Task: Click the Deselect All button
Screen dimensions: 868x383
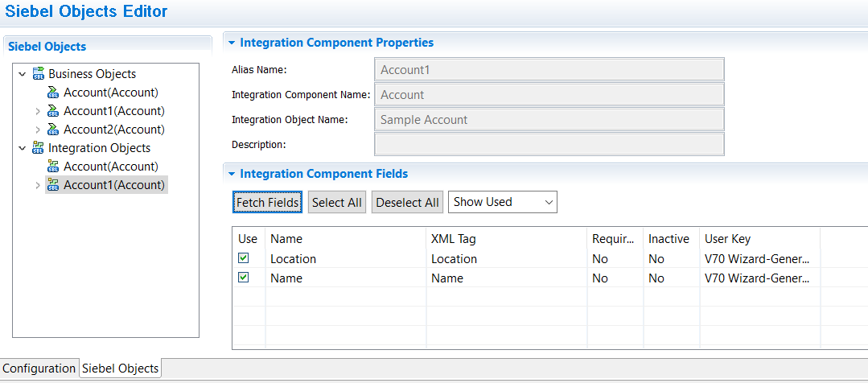Action: (407, 203)
